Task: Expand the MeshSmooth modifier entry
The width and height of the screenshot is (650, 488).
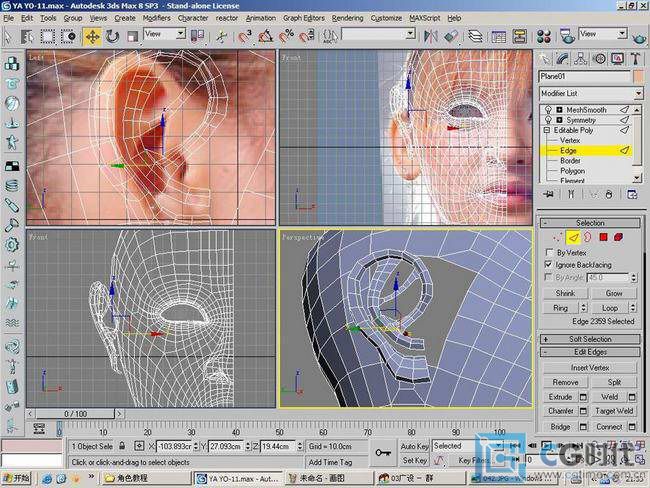Action: [559, 110]
